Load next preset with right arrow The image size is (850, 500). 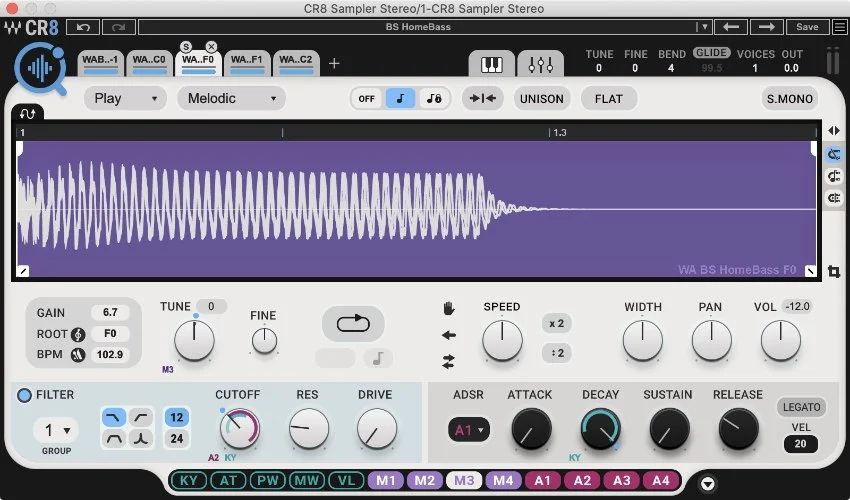(x=767, y=27)
